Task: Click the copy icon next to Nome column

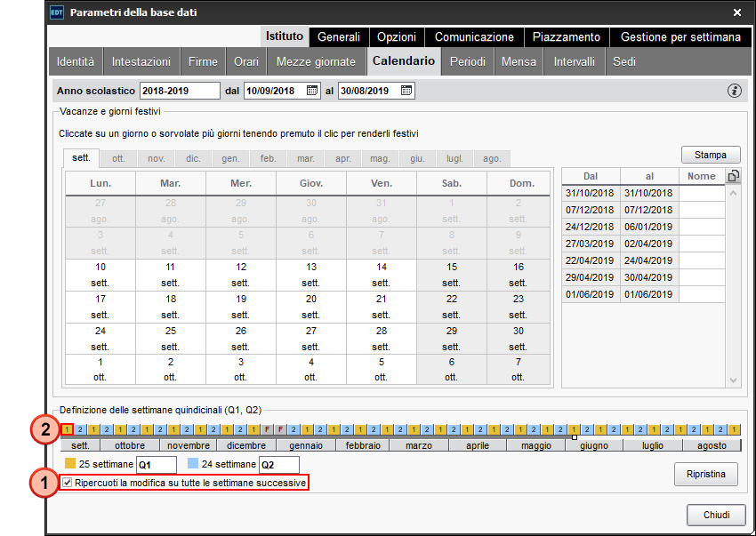Action: [734, 176]
